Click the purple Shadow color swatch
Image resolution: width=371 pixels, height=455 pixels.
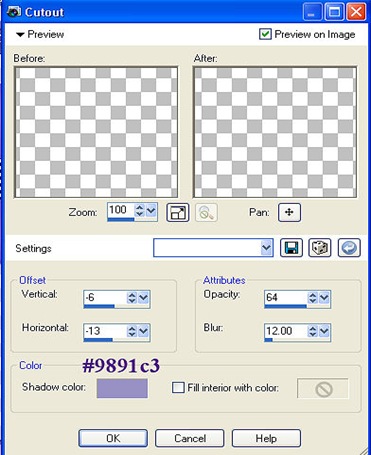(x=122, y=388)
